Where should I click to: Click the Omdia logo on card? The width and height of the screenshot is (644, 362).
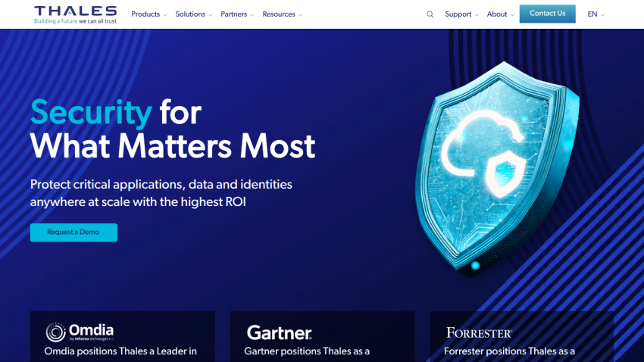pyautogui.click(x=80, y=332)
